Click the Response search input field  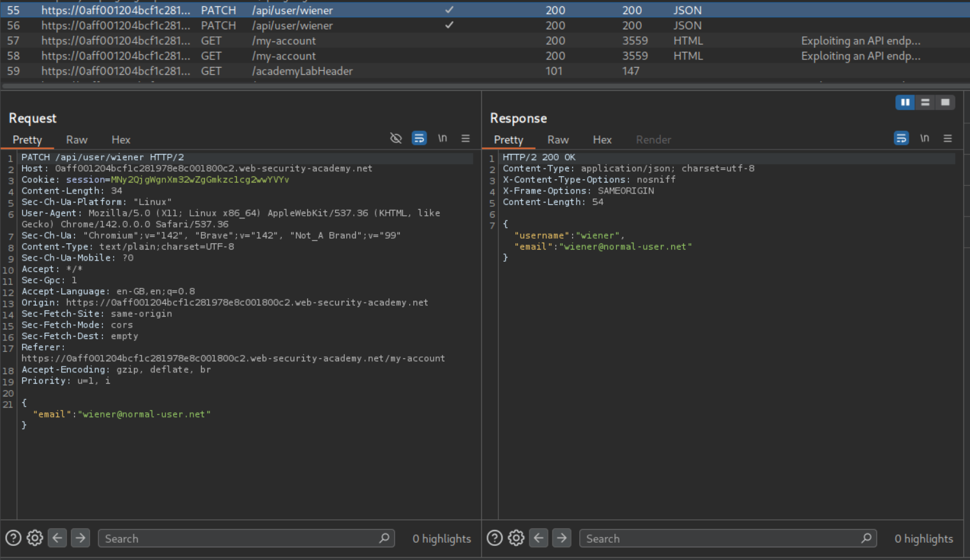(x=722, y=538)
